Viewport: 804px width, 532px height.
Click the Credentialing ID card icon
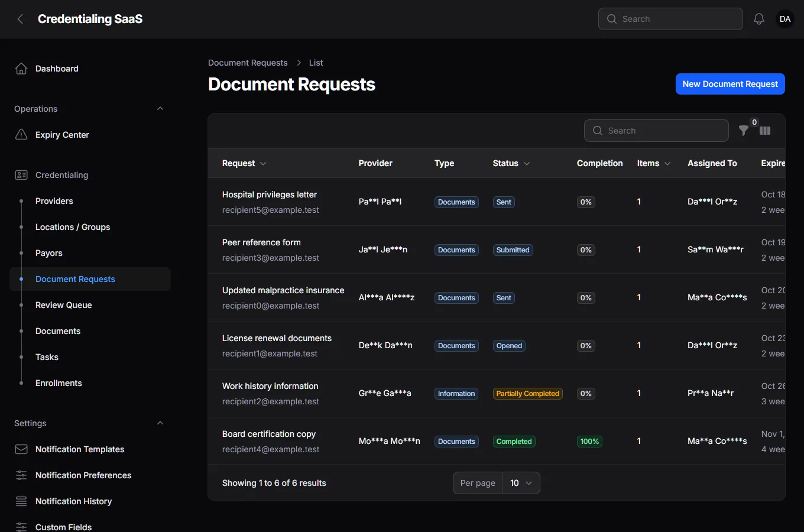point(21,175)
